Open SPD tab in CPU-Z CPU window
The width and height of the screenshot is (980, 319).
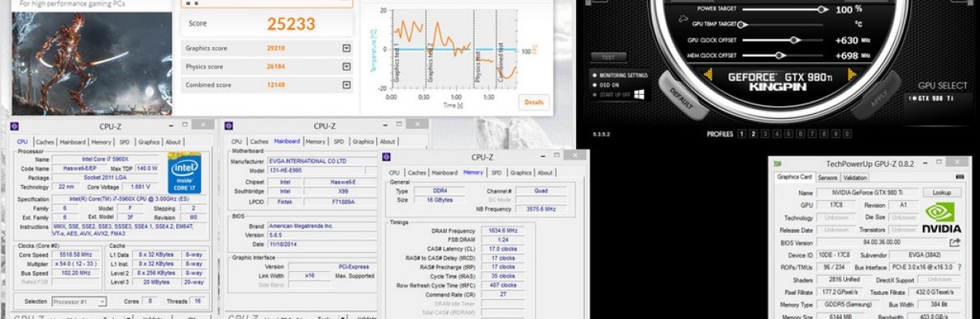click(x=124, y=142)
